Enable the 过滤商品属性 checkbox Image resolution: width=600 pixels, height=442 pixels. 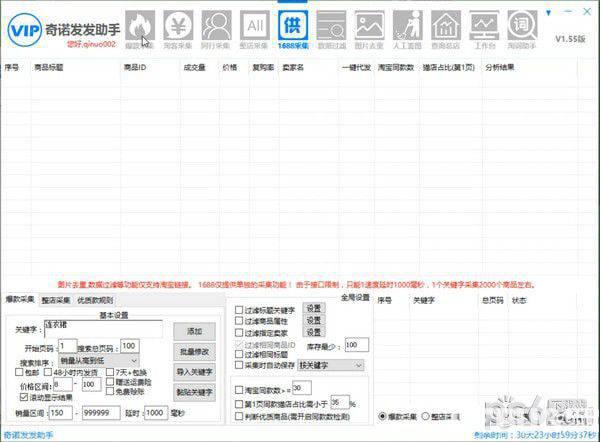point(239,321)
